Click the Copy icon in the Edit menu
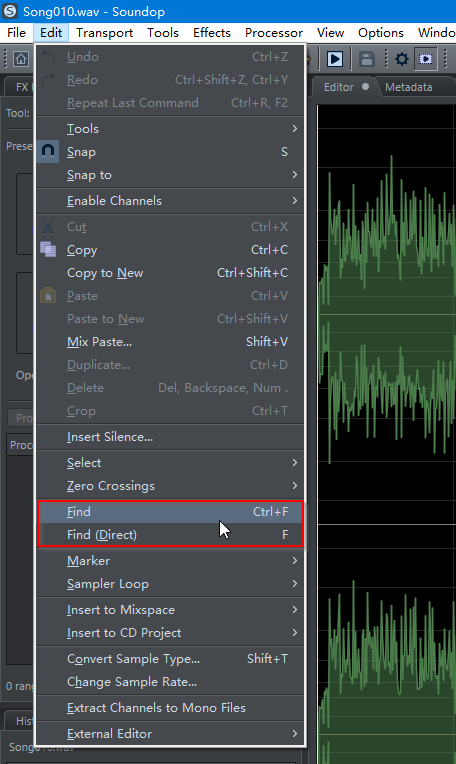This screenshot has height=764, width=456. click(48, 249)
